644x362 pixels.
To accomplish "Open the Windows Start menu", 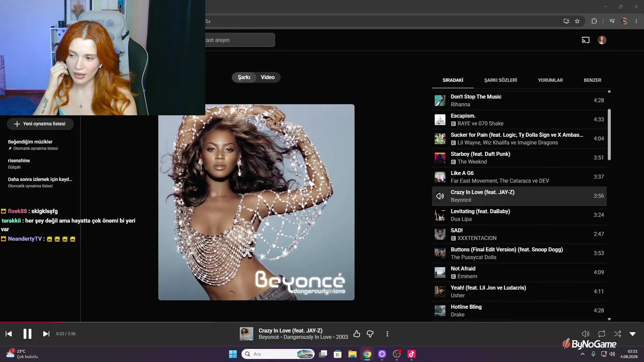I will coord(233,354).
